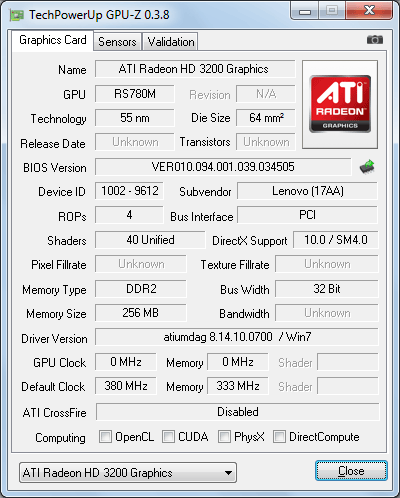Click the ATI CrossFire status field
The image size is (400, 498).
coord(238,412)
